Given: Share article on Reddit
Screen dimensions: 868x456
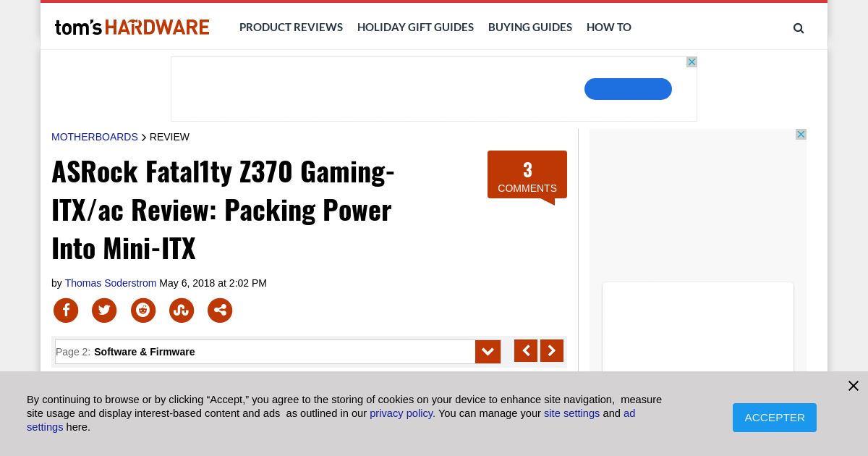Looking at the screenshot, I should coord(143,311).
